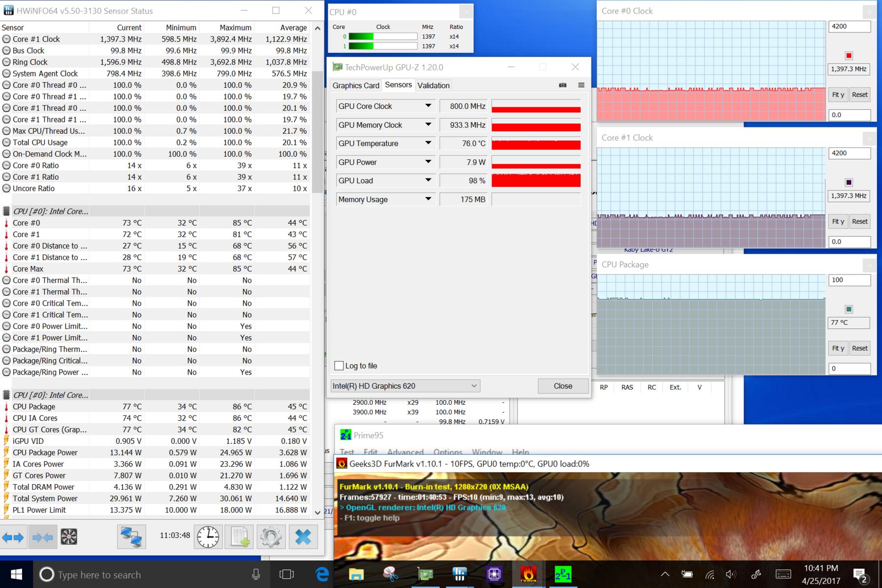Screen dimensions: 882x588
Task: Open File Explorer from taskbar
Action: point(356,574)
